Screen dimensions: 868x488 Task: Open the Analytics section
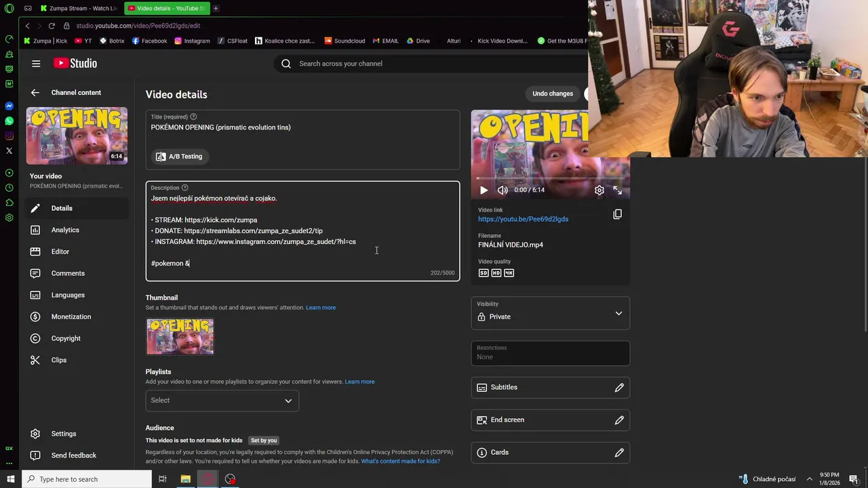(x=77, y=230)
